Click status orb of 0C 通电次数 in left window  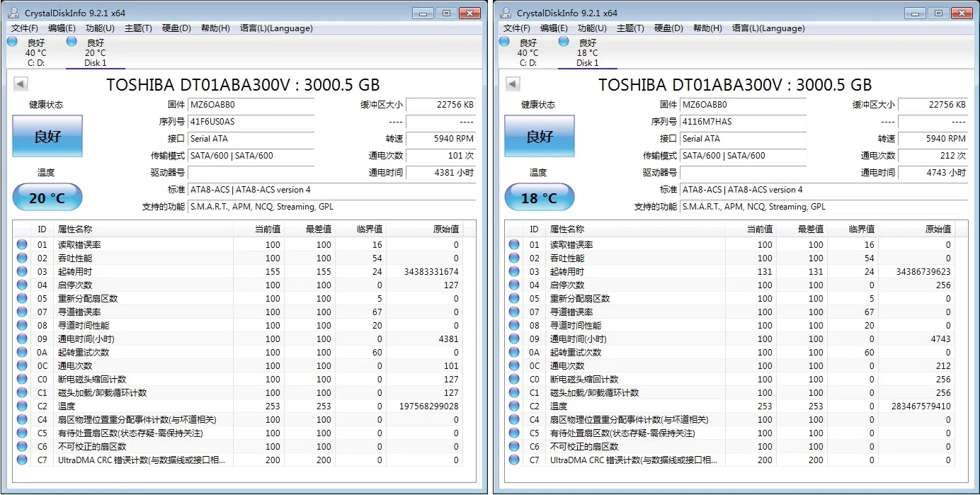22,366
